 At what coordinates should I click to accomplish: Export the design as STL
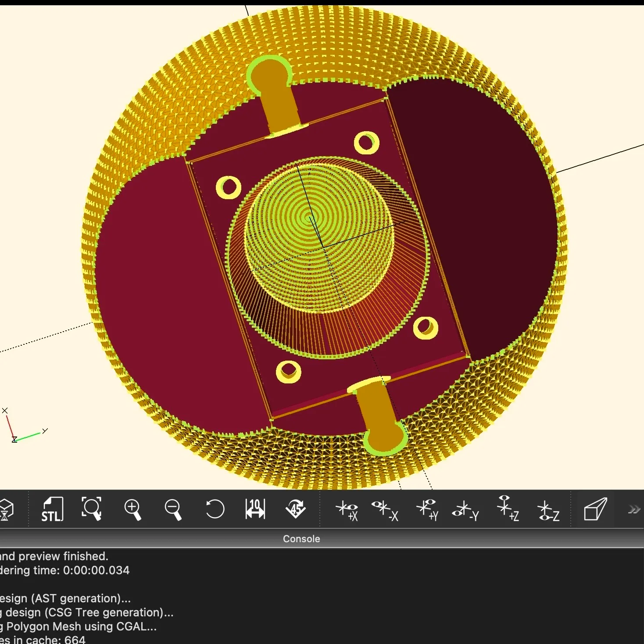[52, 509]
